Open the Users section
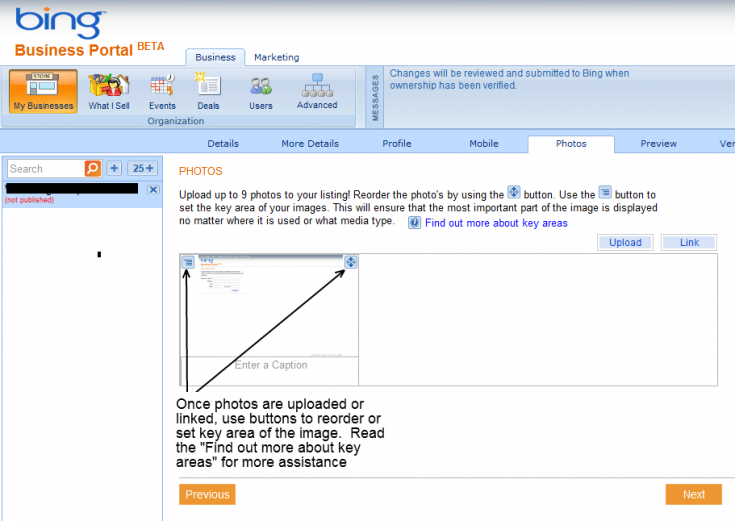Screen dimensions: 735x521 [261, 93]
